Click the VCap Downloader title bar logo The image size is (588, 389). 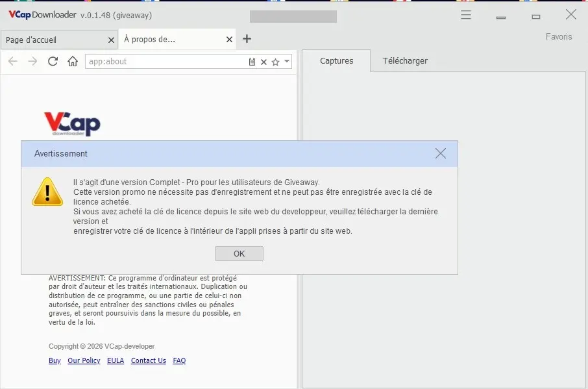[x=42, y=15]
